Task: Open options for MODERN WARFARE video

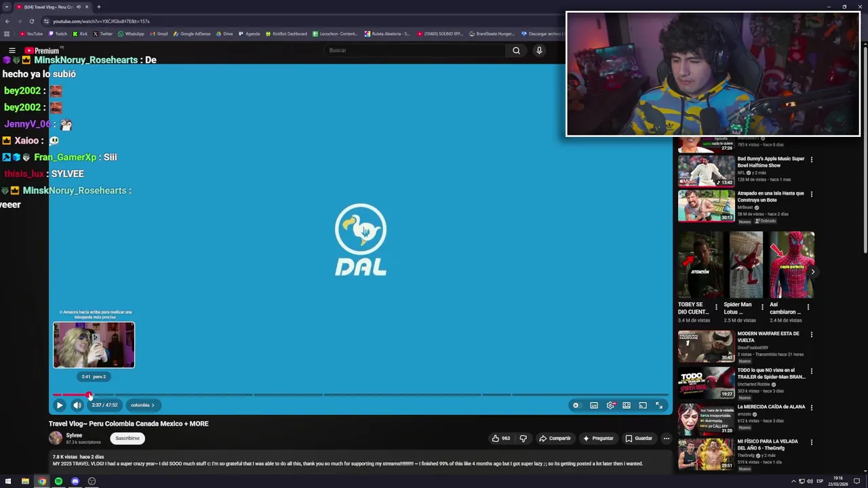Action: pyautogui.click(x=812, y=334)
